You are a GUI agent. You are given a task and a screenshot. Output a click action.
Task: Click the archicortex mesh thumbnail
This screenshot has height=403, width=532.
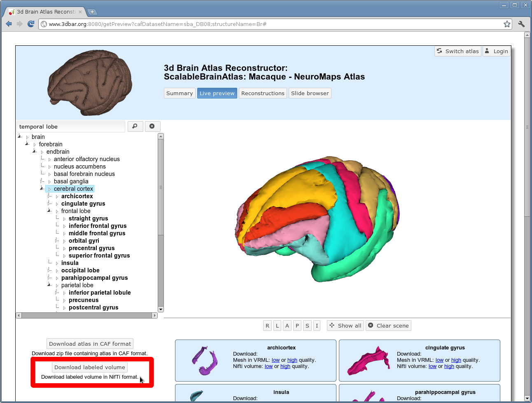[205, 361]
